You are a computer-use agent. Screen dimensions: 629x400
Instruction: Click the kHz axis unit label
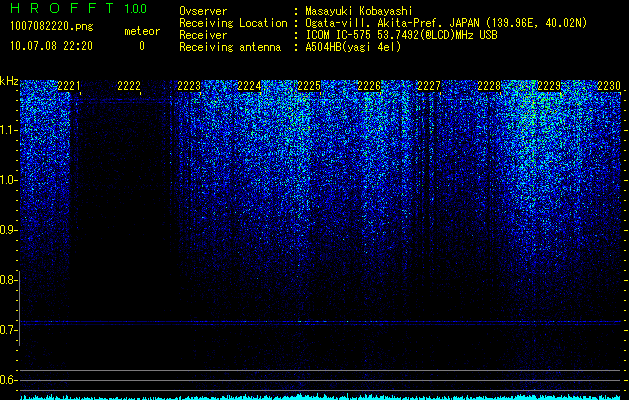(x=9, y=81)
